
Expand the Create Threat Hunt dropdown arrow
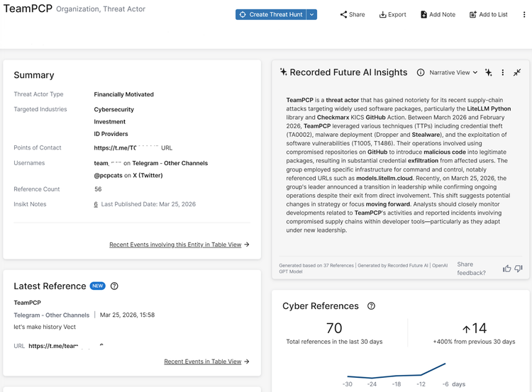click(312, 14)
